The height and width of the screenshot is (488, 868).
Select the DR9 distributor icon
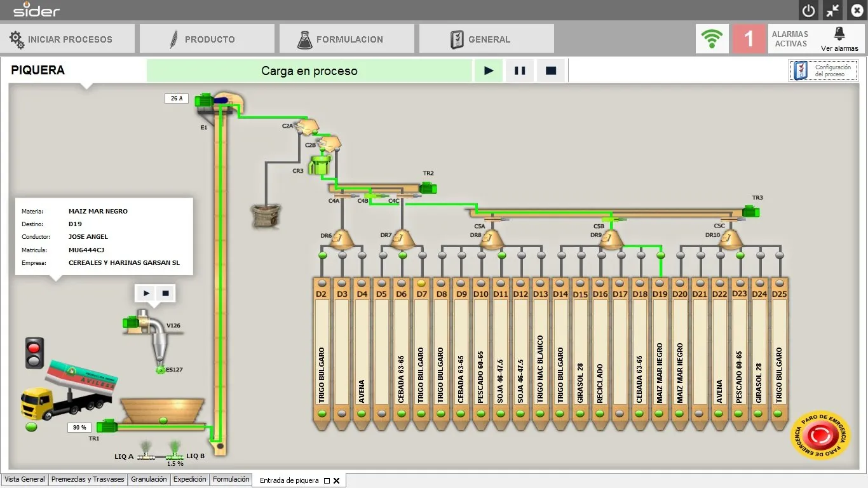(x=612, y=239)
